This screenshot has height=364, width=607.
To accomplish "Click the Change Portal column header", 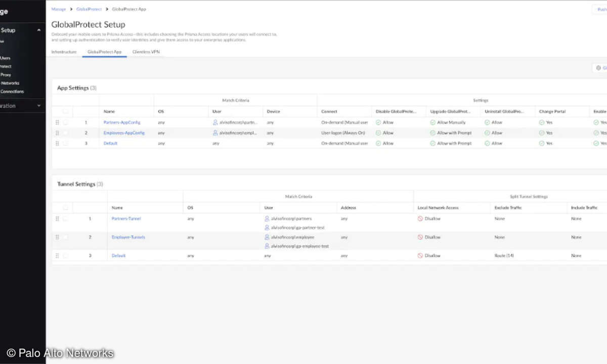I will point(552,111).
